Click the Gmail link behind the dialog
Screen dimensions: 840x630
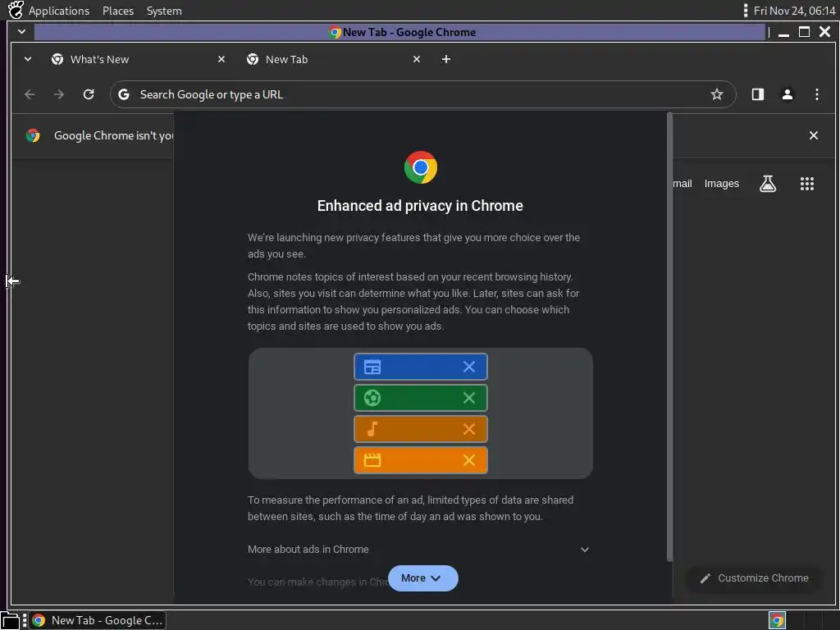682,184
